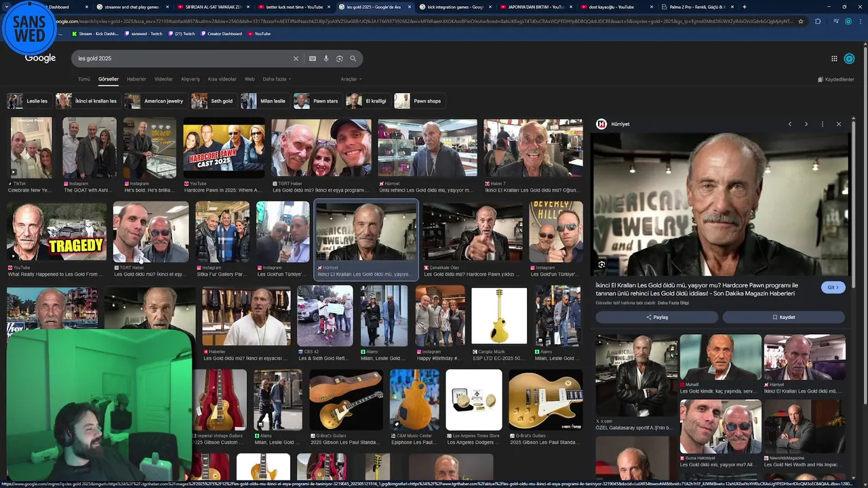The height and width of the screenshot is (488, 868).
Task: Select the El krallığı chip
Action: pyautogui.click(x=368, y=101)
